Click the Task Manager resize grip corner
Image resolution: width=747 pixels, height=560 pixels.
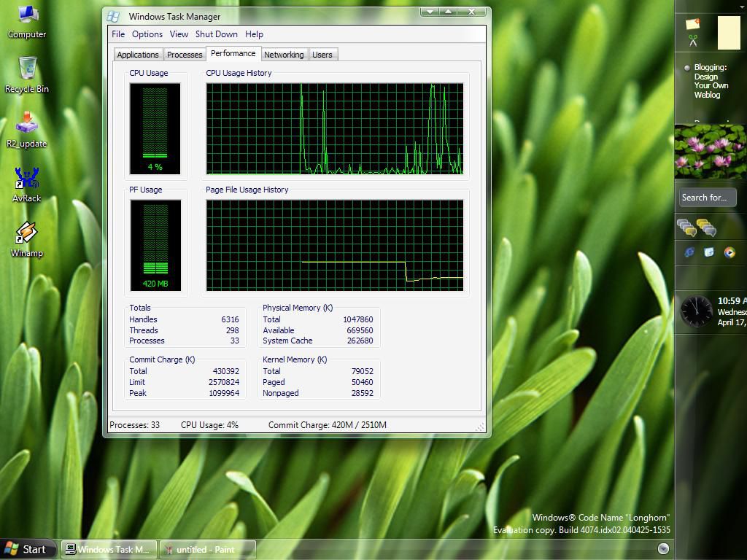[480, 427]
